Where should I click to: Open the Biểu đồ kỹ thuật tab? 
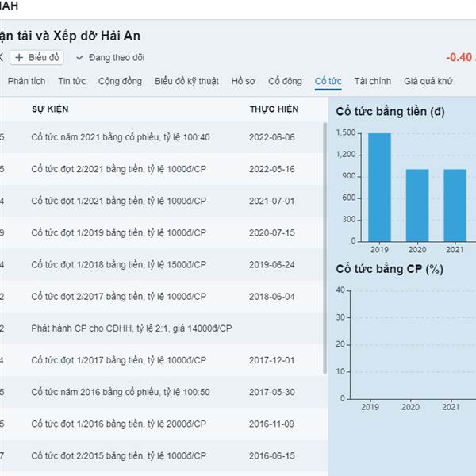click(x=186, y=81)
